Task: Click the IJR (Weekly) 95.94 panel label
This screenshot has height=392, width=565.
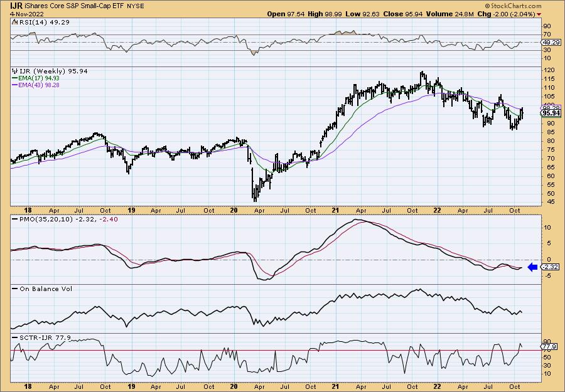Action: (x=53, y=72)
